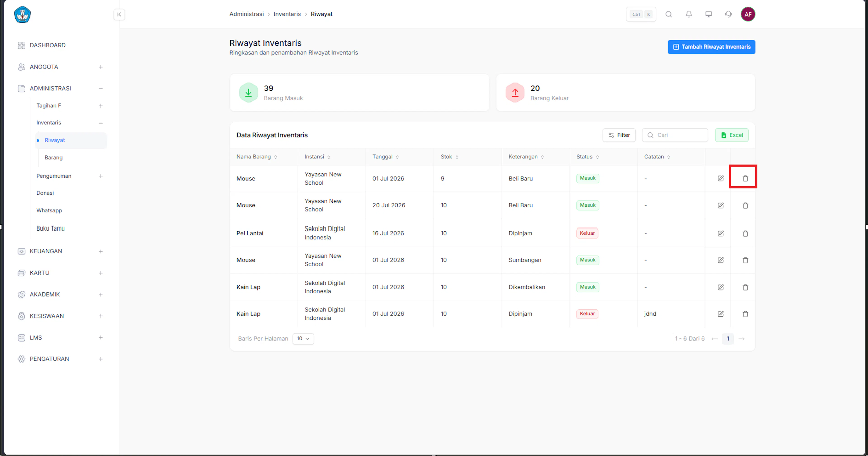868x456 pixels.
Task: Sort table by Nama Barang column
Action: 256,157
